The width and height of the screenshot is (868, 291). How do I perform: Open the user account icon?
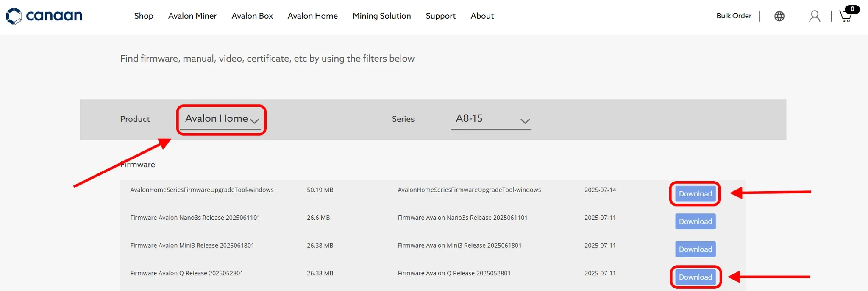(814, 16)
